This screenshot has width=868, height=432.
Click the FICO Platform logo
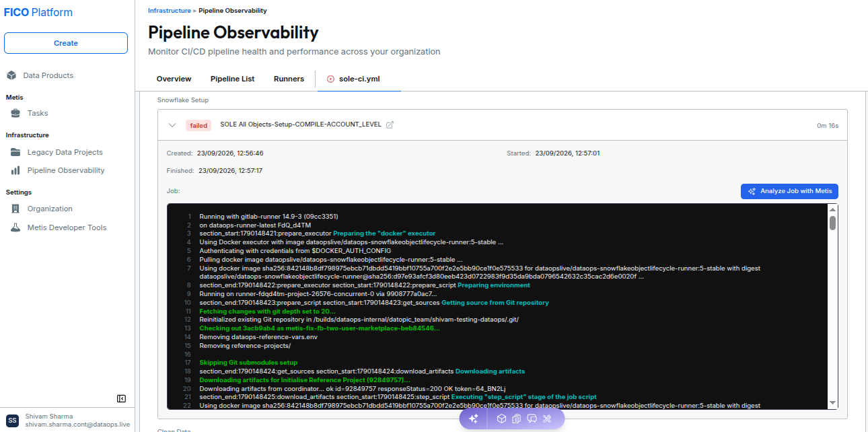coord(38,12)
